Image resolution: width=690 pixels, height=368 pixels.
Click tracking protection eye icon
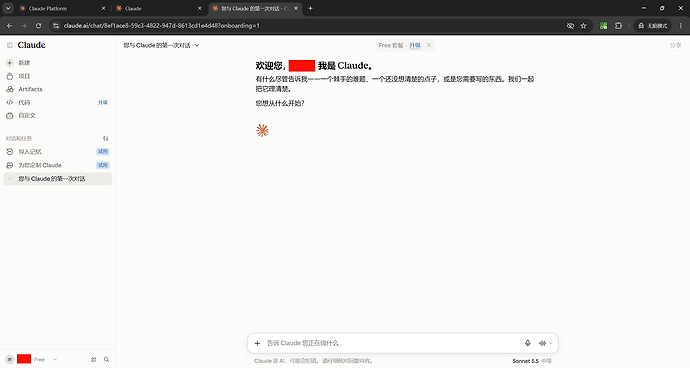click(570, 26)
